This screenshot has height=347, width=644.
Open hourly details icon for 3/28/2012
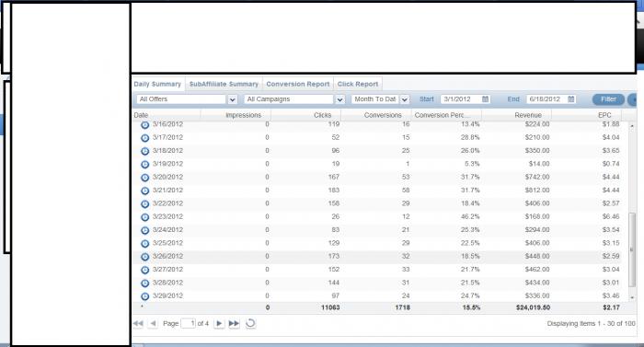click(x=145, y=283)
